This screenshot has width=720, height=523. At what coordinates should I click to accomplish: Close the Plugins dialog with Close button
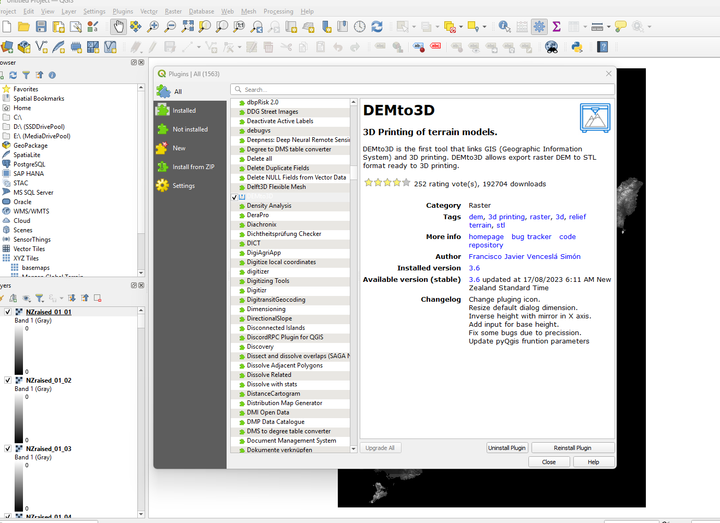[x=549, y=462]
